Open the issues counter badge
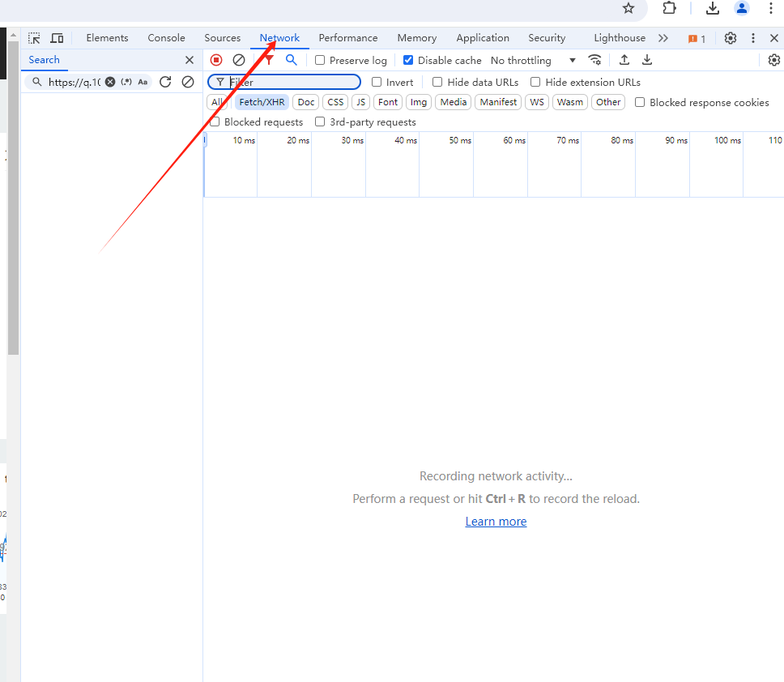This screenshot has width=784, height=682. tap(697, 39)
